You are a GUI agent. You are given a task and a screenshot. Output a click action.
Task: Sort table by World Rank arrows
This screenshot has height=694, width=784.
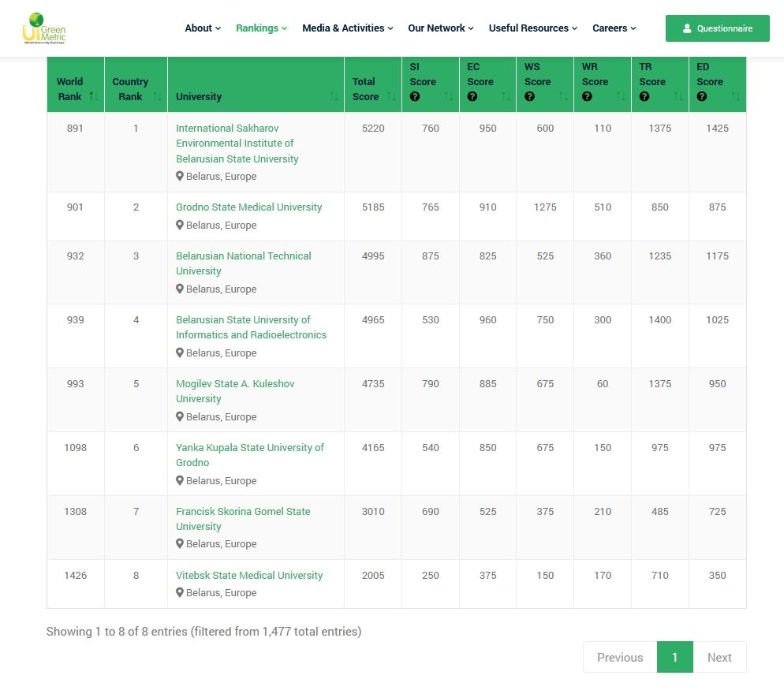tap(93, 96)
